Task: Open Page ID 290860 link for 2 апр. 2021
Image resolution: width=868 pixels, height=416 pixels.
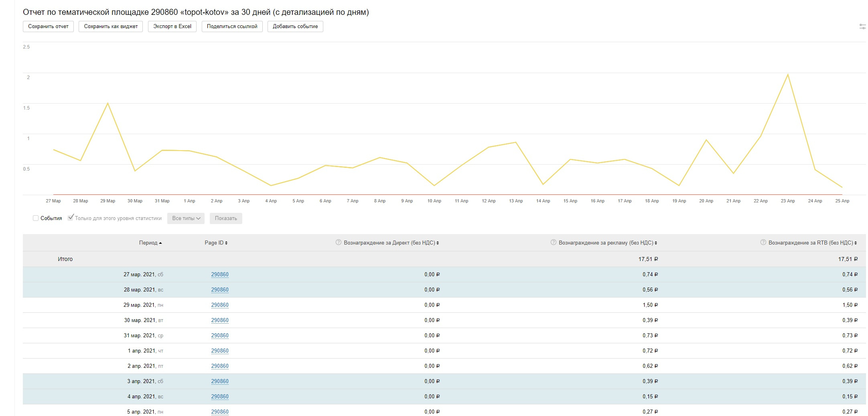Action: tap(220, 366)
